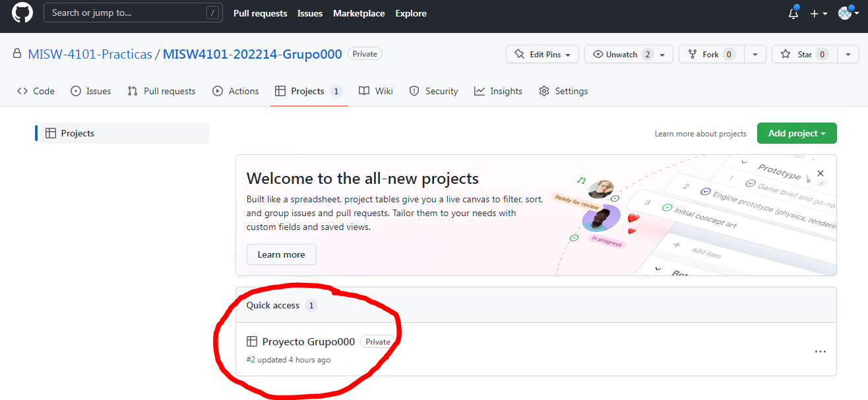Open the Code angle-brackets icon
The image size is (868, 400).
[22, 91]
